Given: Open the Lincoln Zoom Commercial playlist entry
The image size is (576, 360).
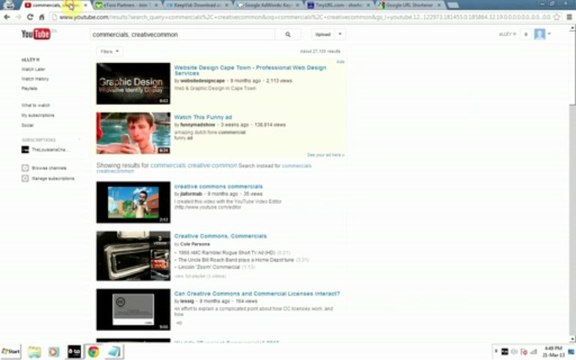Looking at the screenshot, I should (209, 267).
